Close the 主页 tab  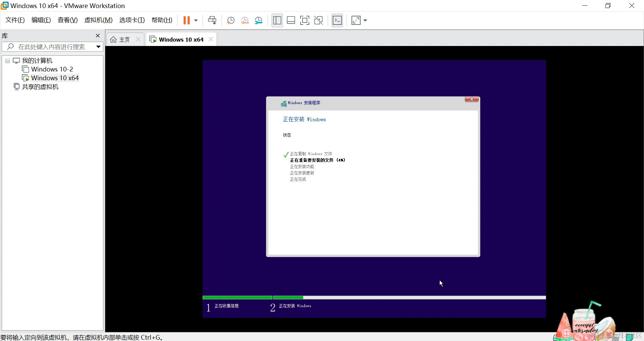[138, 39]
